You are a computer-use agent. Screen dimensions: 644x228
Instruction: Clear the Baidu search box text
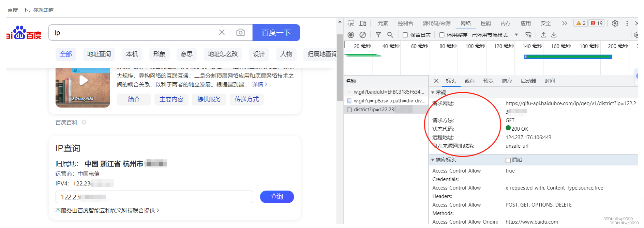(222, 32)
